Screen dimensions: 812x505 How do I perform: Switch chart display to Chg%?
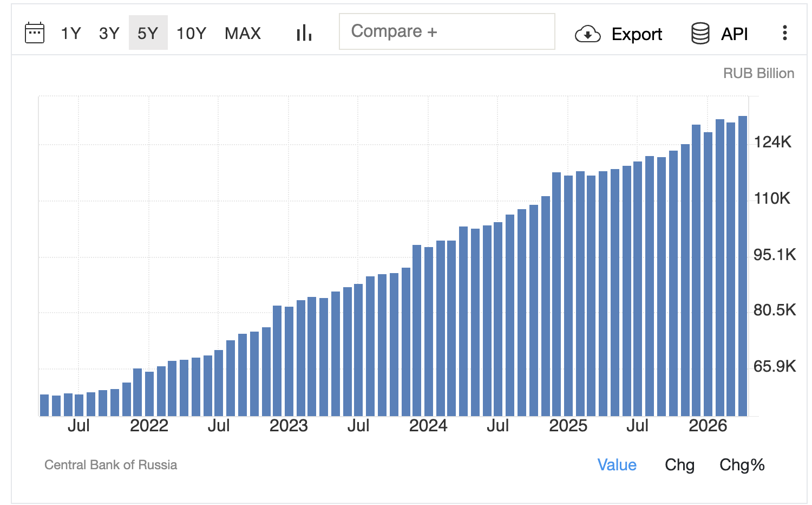coord(742,465)
